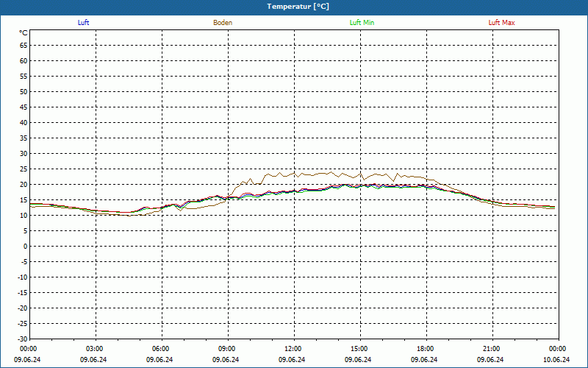Click the 21:00 time axis label
The width and height of the screenshot is (588, 368).
pos(492,349)
